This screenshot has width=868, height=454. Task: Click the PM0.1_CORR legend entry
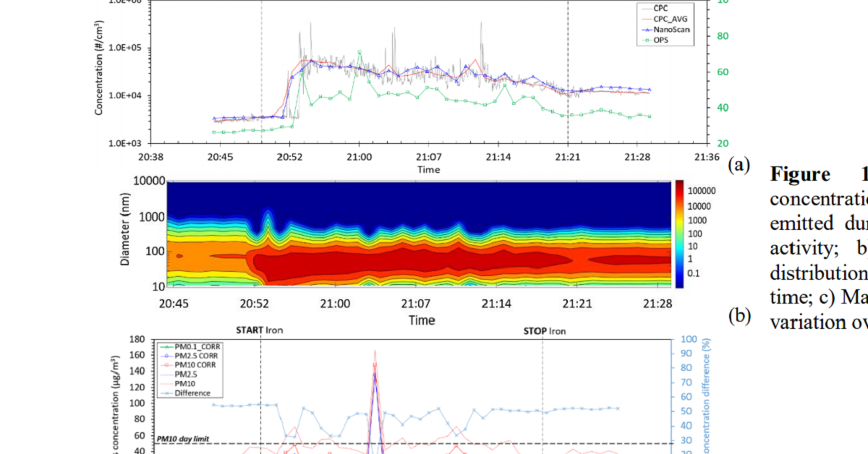point(187,346)
